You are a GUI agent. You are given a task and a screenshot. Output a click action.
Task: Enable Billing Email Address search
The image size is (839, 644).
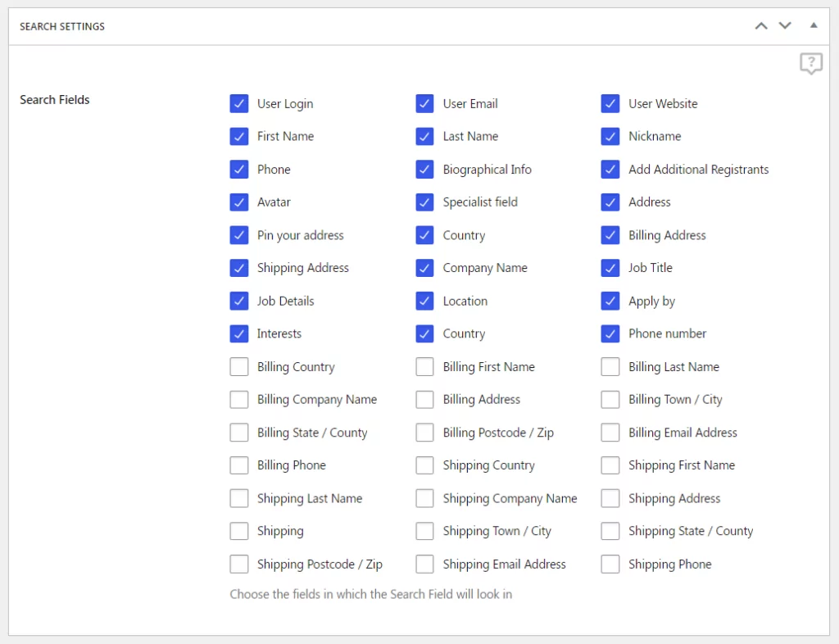pyautogui.click(x=610, y=433)
